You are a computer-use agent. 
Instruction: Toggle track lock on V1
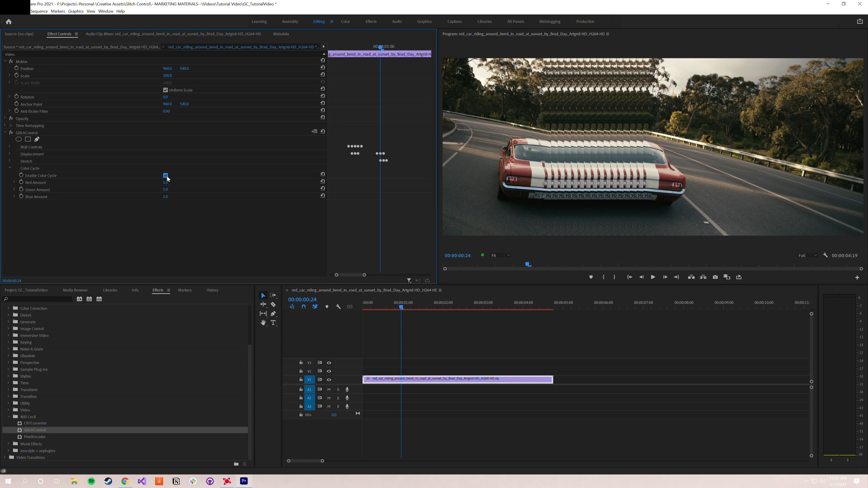click(301, 380)
